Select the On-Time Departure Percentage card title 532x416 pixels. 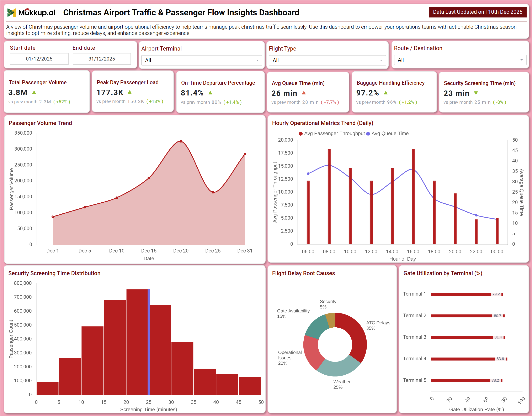tap(218, 83)
